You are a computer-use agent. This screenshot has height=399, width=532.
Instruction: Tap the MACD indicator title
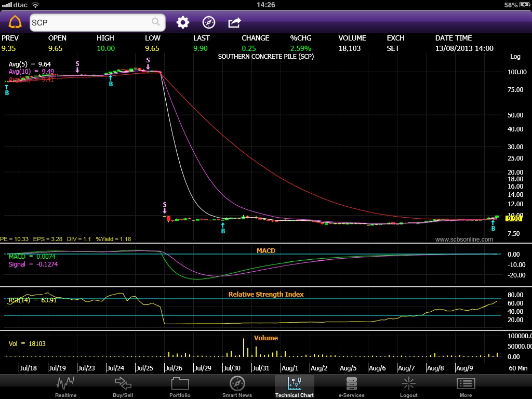pyautogui.click(x=266, y=250)
